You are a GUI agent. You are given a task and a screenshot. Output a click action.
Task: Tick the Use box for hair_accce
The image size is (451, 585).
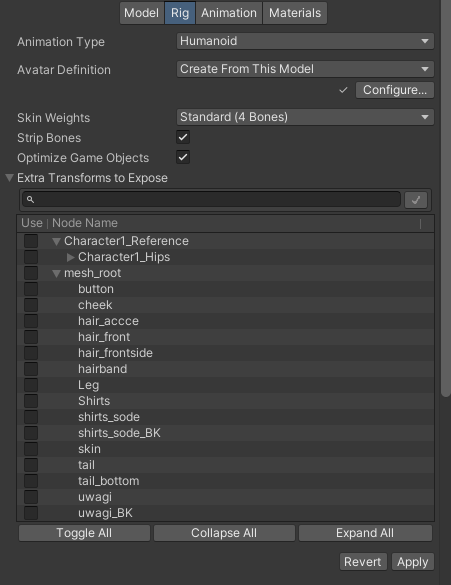[31, 321]
